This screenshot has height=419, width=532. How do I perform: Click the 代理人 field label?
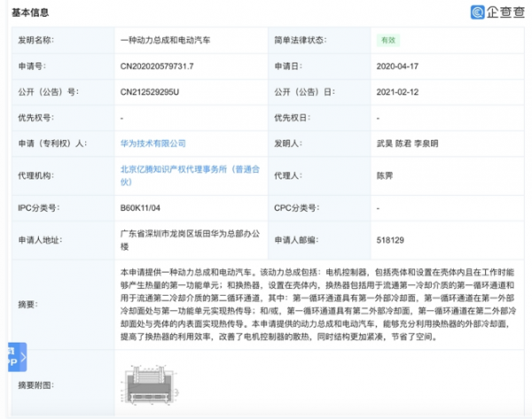[288, 175]
